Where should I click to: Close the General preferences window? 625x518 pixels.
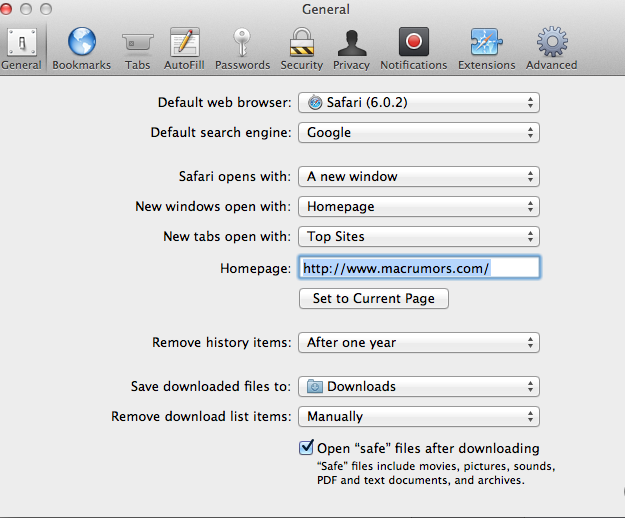coord(5,8)
